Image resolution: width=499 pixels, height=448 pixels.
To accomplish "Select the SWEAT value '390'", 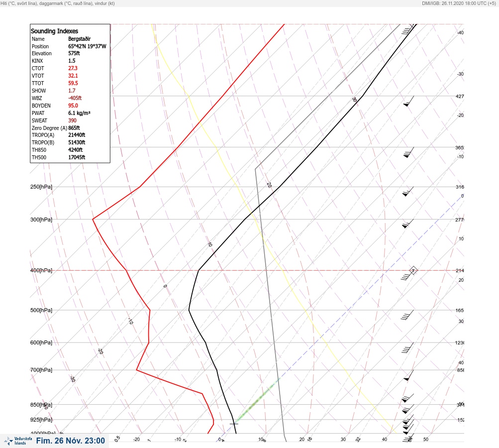I will tap(72, 120).
